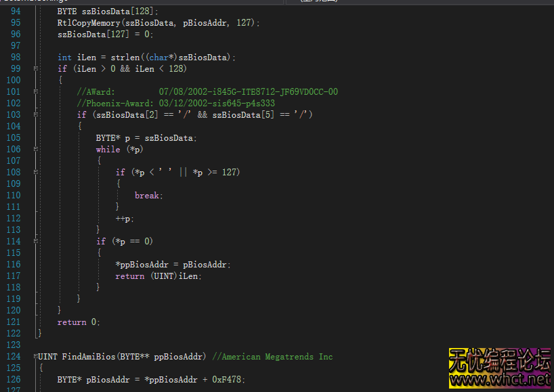Fold the if (*p == 0) block
The height and width of the screenshot is (392, 554).
click(x=35, y=241)
